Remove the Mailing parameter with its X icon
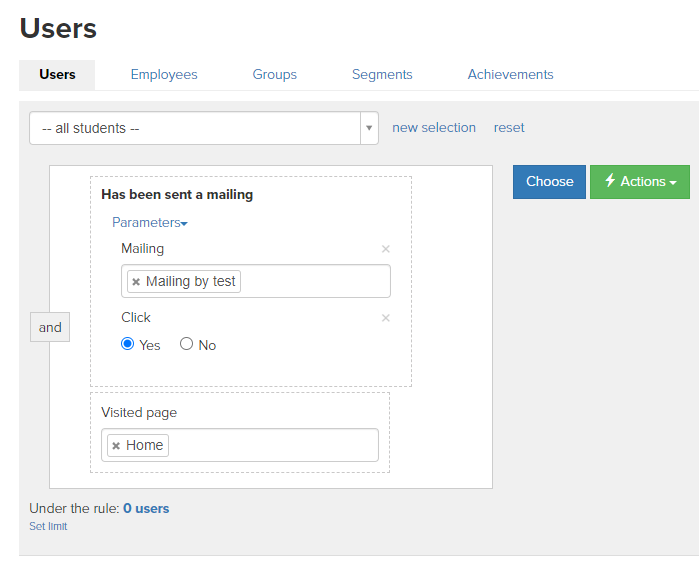Screen dimensions: 699x565 pyautogui.click(x=386, y=249)
